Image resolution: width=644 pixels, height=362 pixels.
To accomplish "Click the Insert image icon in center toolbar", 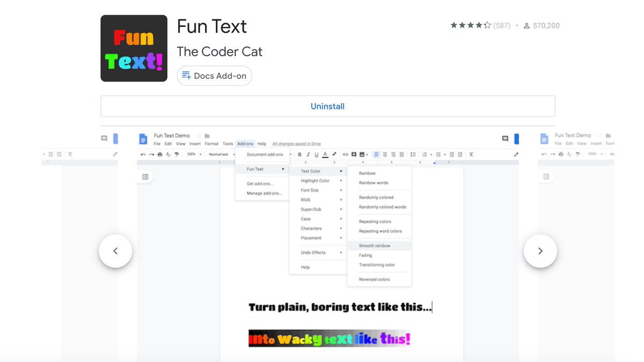I will click(362, 154).
